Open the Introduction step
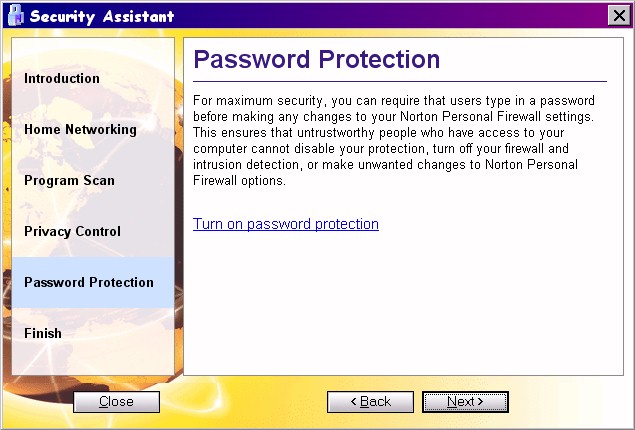This screenshot has height=430, width=635. click(x=62, y=78)
